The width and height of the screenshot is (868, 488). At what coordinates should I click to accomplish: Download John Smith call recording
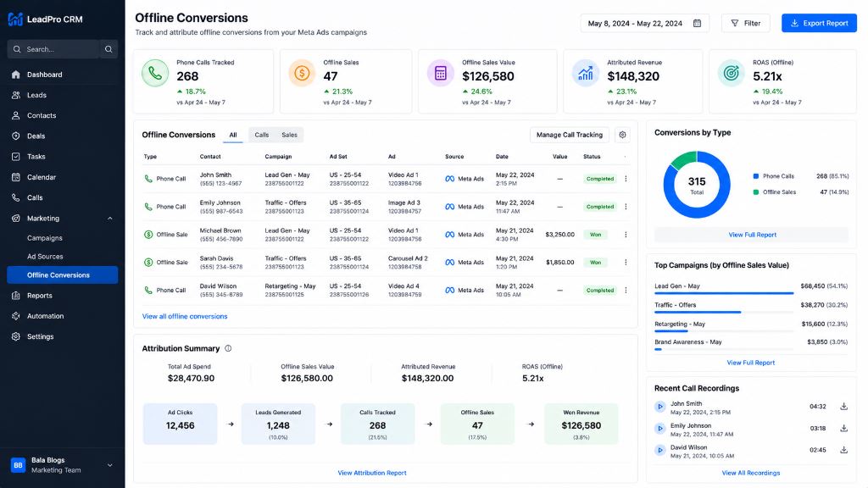tap(843, 407)
